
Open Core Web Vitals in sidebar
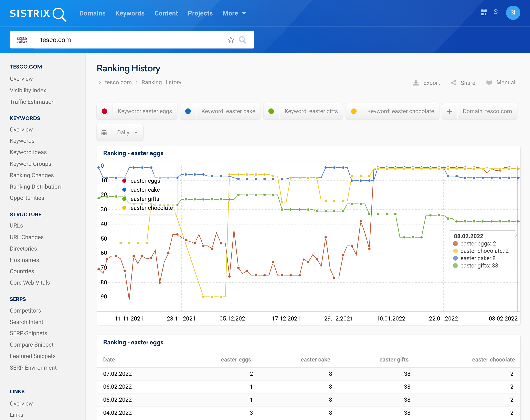click(30, 283)
